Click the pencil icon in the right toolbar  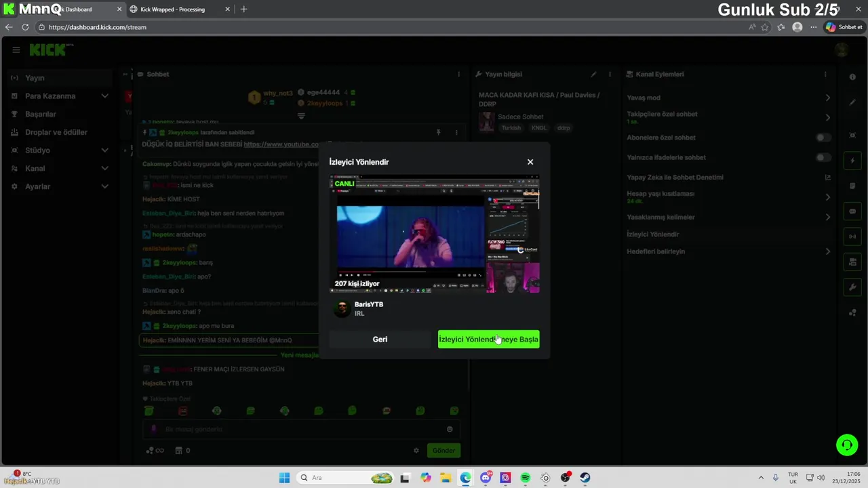(852, 102)
